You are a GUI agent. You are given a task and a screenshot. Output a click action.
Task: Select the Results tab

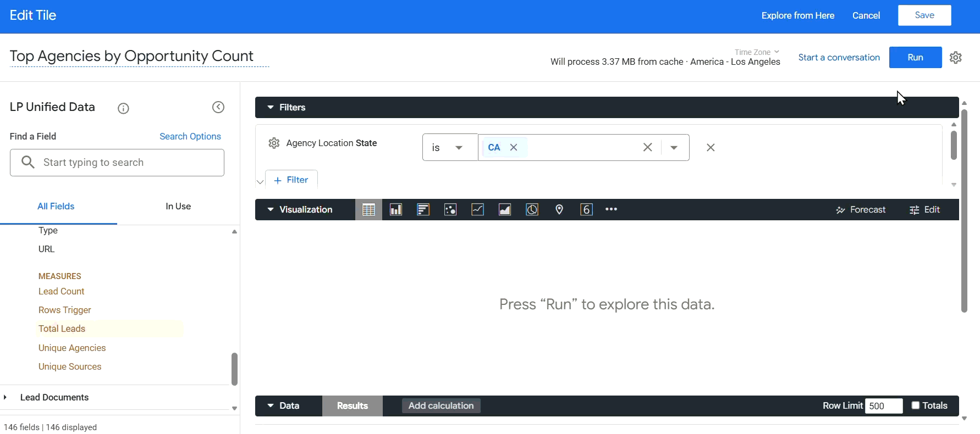pos(353,406)
